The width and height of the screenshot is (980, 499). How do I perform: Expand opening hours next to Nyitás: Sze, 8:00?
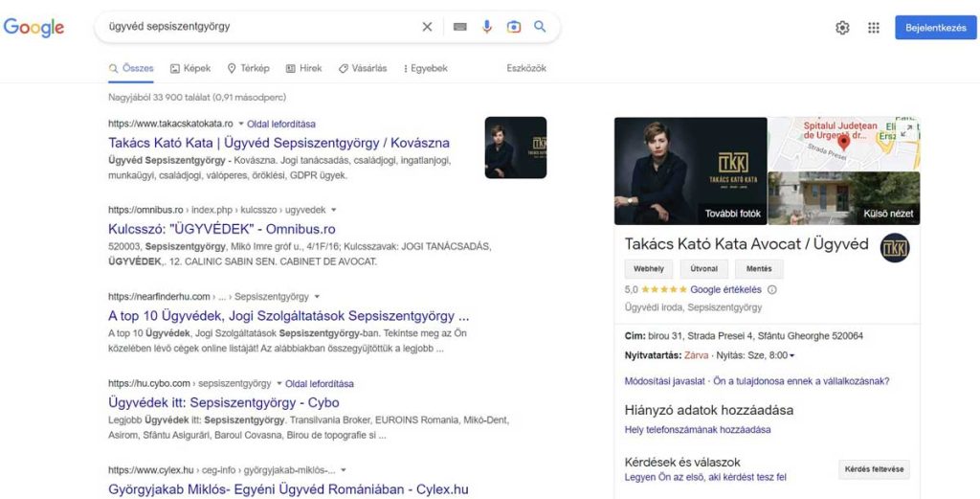coord(791,355)
